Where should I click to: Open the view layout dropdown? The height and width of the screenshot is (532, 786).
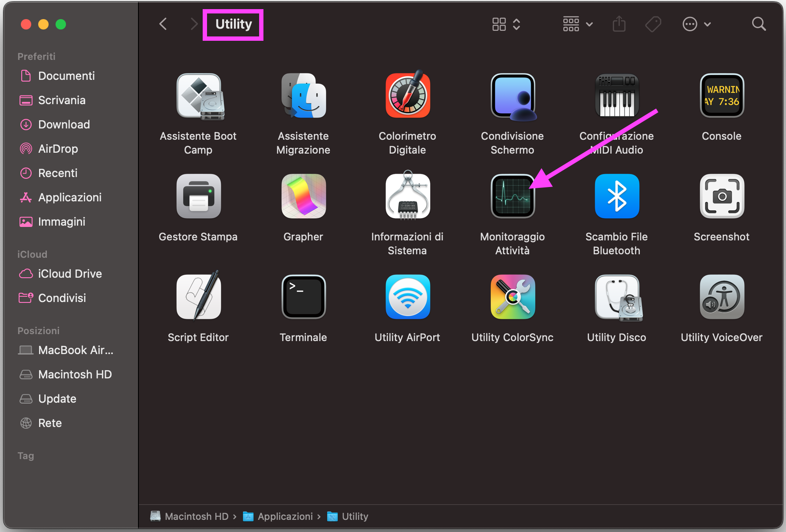pyautogui.click(x=506, y=24)
